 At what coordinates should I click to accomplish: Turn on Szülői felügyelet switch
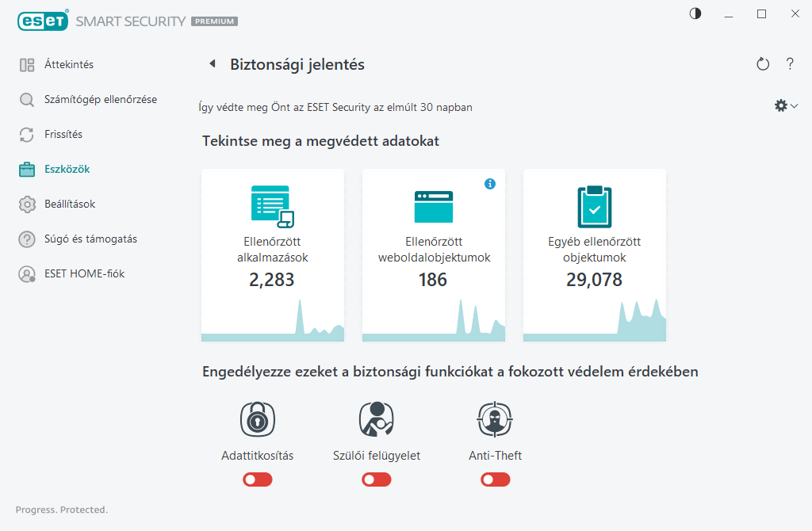click(x=377, y=479)
